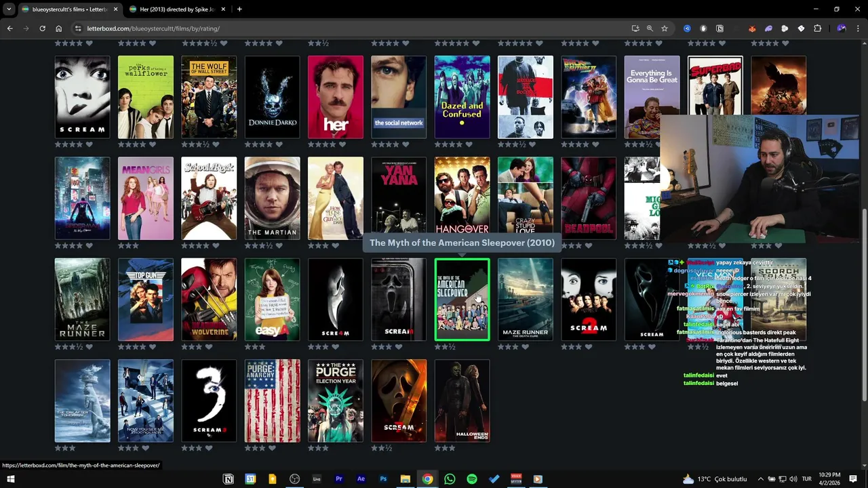The width and height of the screenshot is (868, 488).
Task: Open the MetaMask fox extension
Action: [x=752, y=28]
